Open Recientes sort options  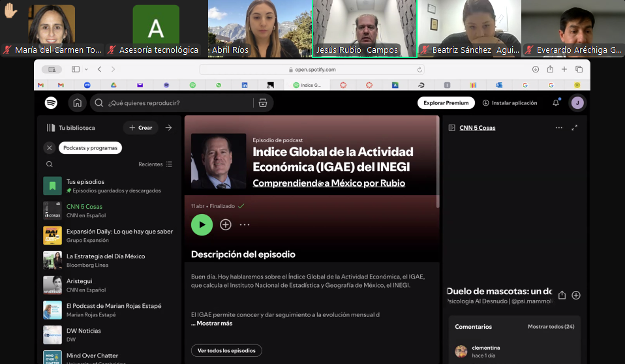(155, 164)
